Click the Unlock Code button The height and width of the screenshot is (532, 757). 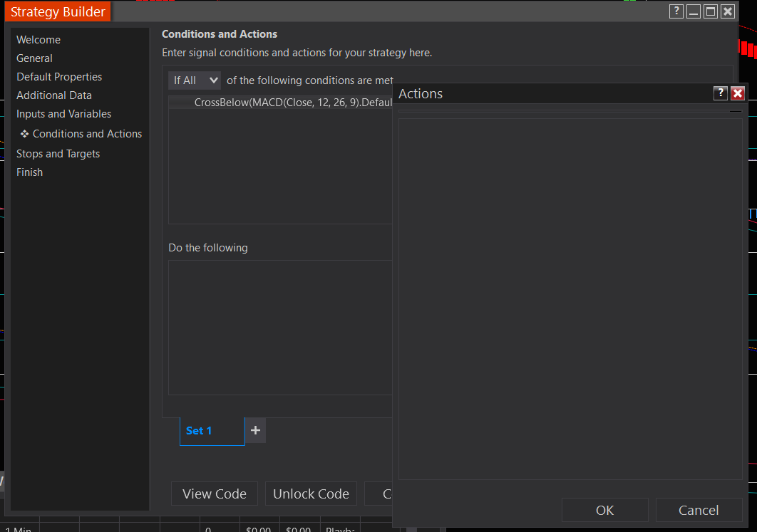pyautogui.click(x=311, y=494)
